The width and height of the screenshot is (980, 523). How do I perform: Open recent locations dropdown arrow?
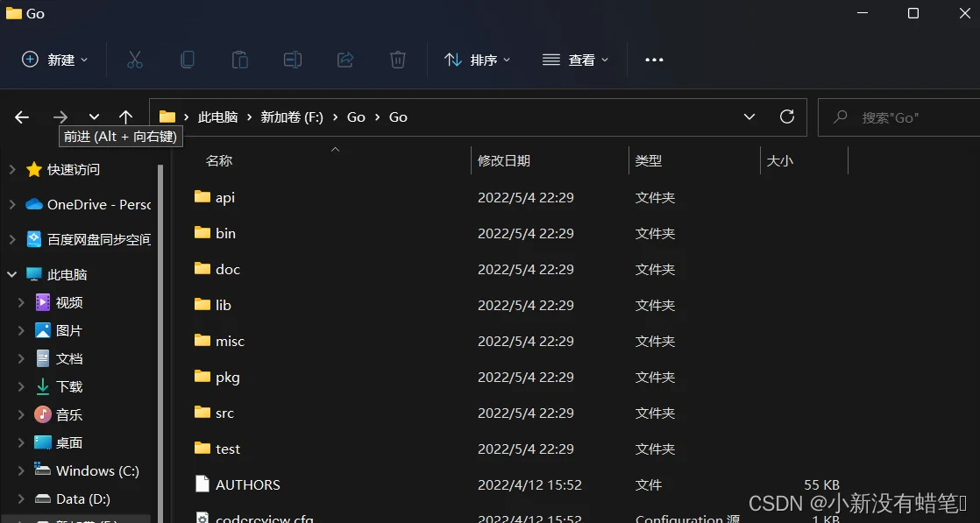[x=94, y=117]
